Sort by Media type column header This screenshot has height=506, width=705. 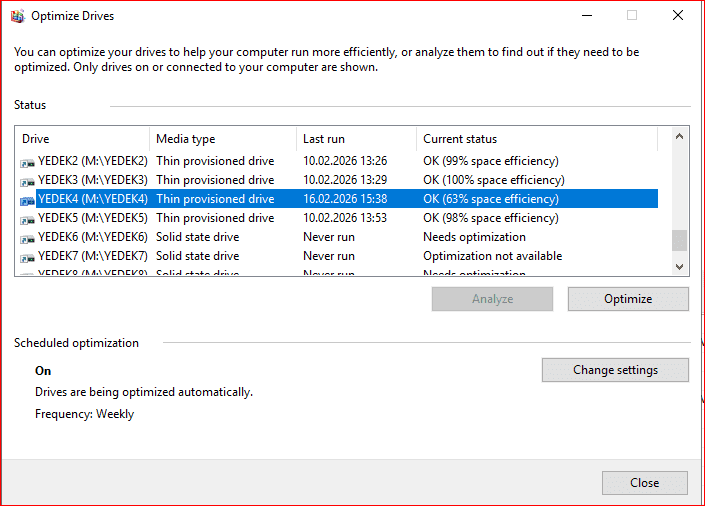tap(222, 139)
